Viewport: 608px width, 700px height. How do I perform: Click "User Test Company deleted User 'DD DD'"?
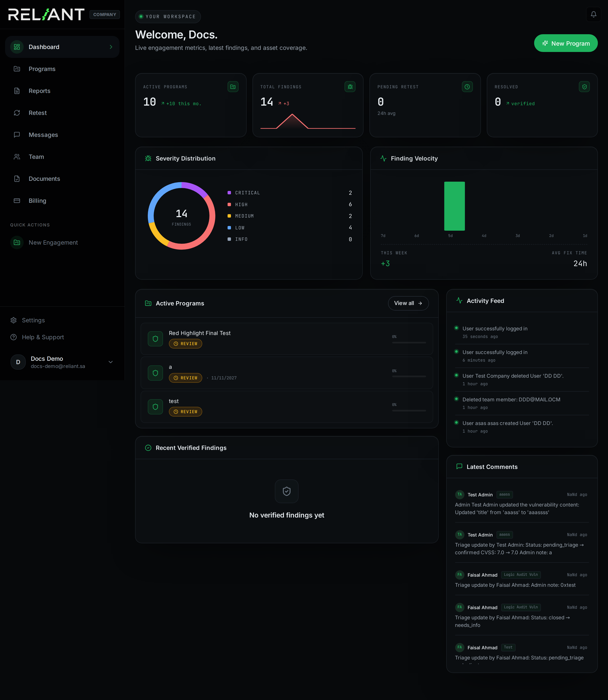tap(513, 376)
